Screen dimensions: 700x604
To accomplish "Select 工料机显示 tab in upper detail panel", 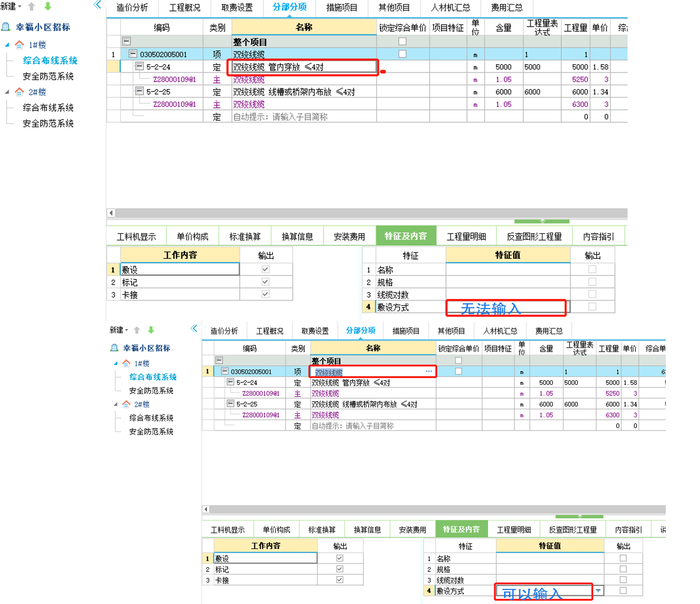I will pyautogui.click(x=136, y=236).
